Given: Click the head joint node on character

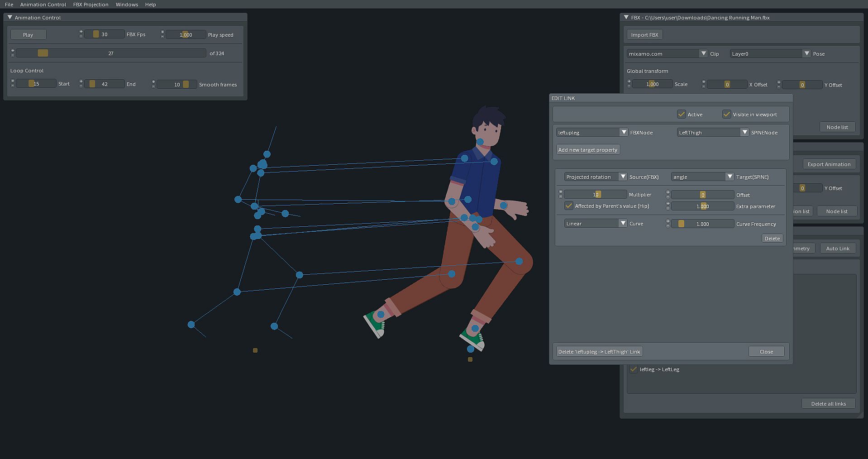Looking at the screenshot, I should tap(480, 142).
